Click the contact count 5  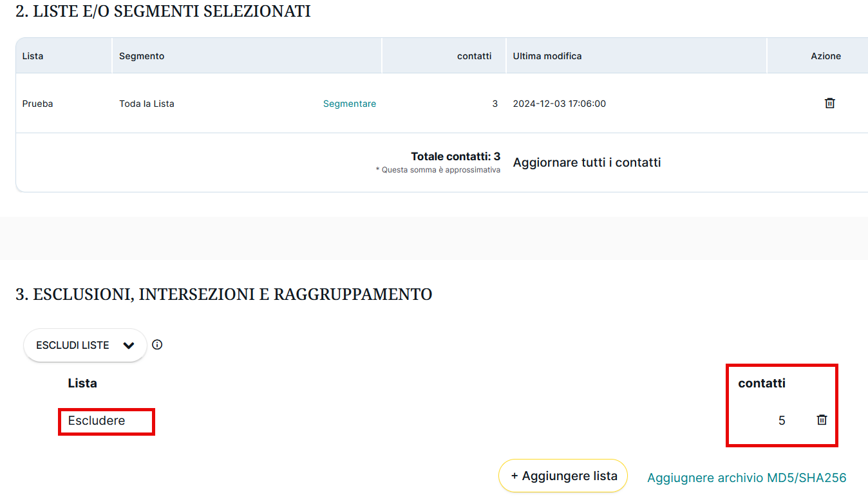tap(782, 421)
